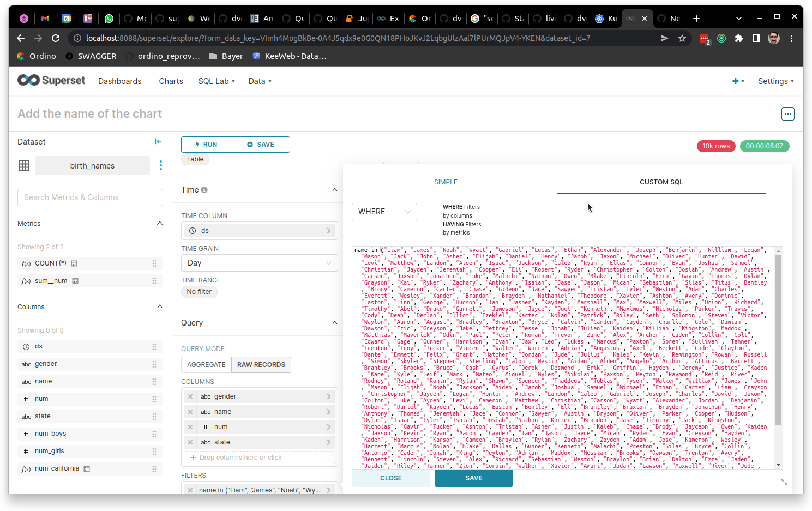Viewport: 812px width, 511px height.
Task: Click the chart SAVE button next to RUN
Action: click(x=262, y=145)
